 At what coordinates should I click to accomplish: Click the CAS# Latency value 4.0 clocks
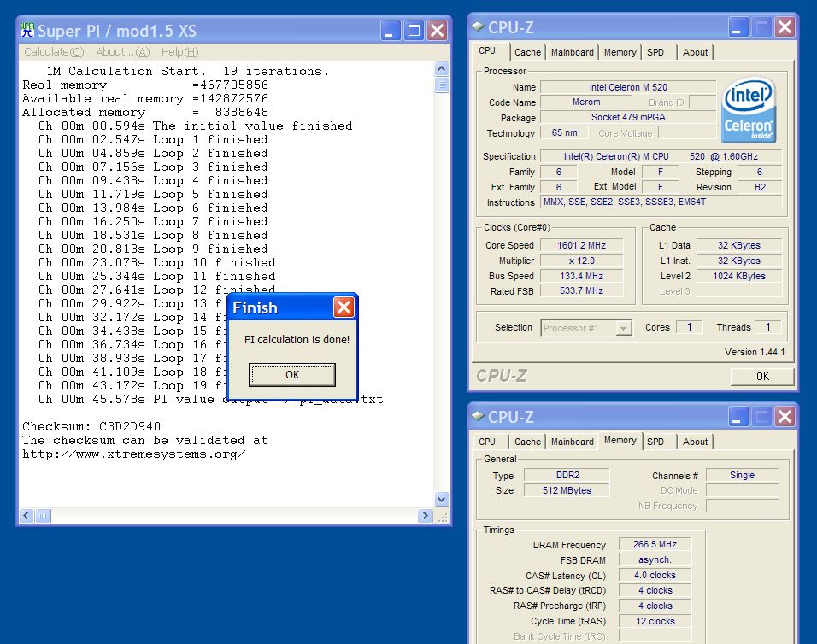tap(655, 575)
